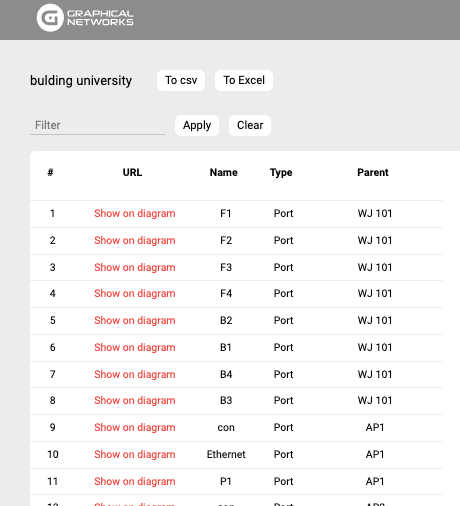Click Port type in B3 row
The height and width of the screenshot is (506, 460).
click(283, 400)
